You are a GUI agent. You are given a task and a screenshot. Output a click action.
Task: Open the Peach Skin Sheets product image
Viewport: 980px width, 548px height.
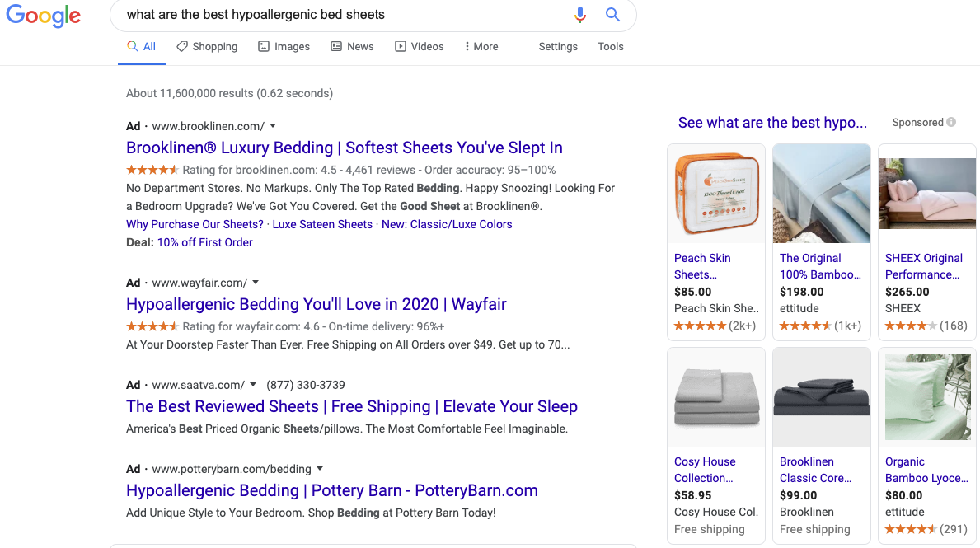pos(715,194)
